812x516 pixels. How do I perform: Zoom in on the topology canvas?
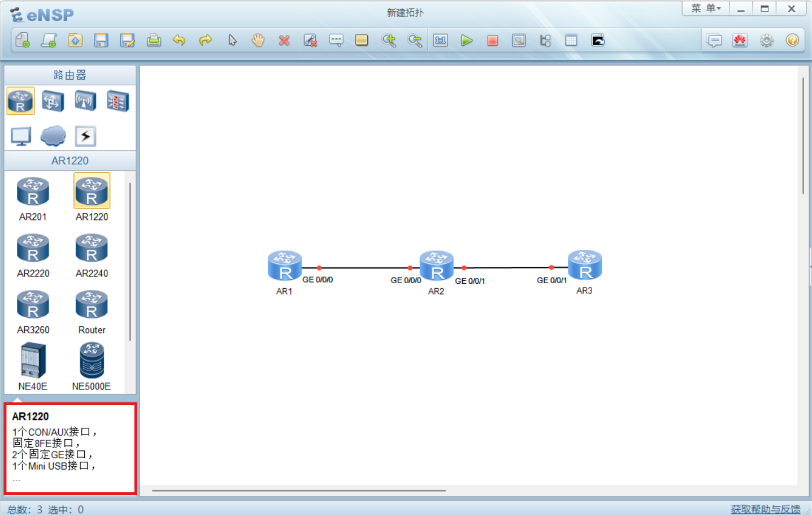coord(389,40)
